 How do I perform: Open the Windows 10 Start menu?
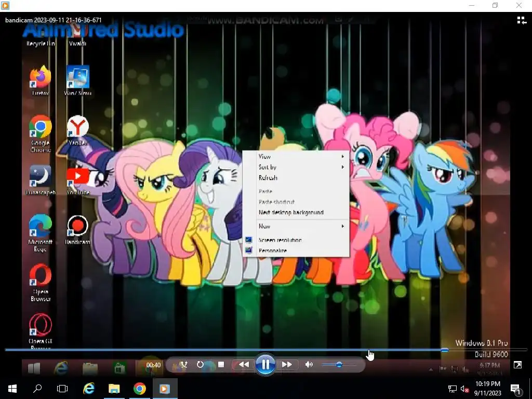pos(12,389)
